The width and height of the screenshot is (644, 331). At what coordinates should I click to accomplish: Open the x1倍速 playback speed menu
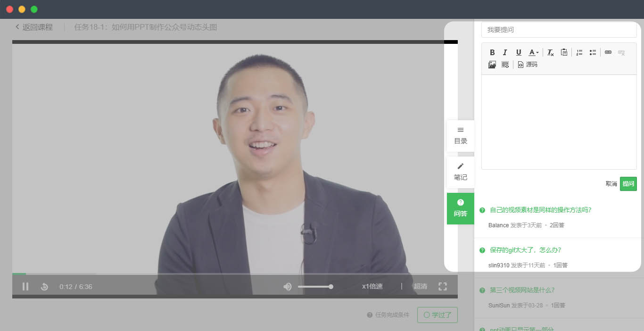(372, 286)
